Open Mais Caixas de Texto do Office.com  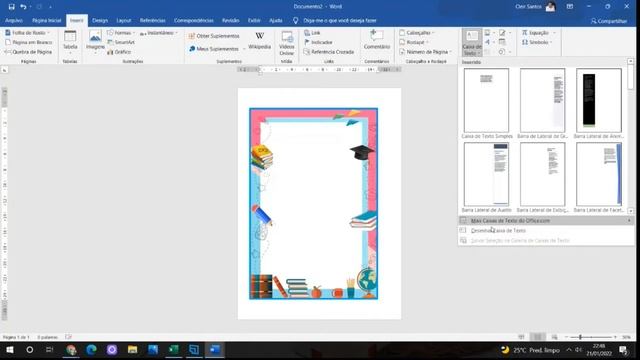(546, 221)
